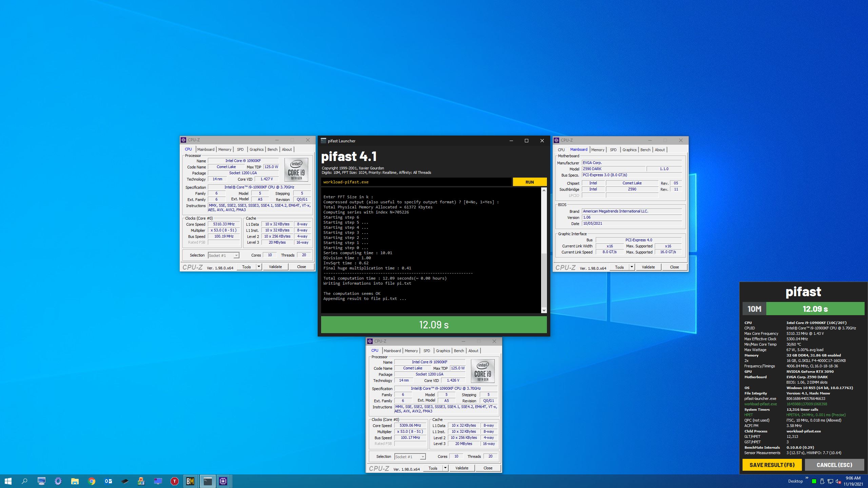
Task: Open Tools dropdown arrow in Mainboard CPU-Z window
Action: 632,267
